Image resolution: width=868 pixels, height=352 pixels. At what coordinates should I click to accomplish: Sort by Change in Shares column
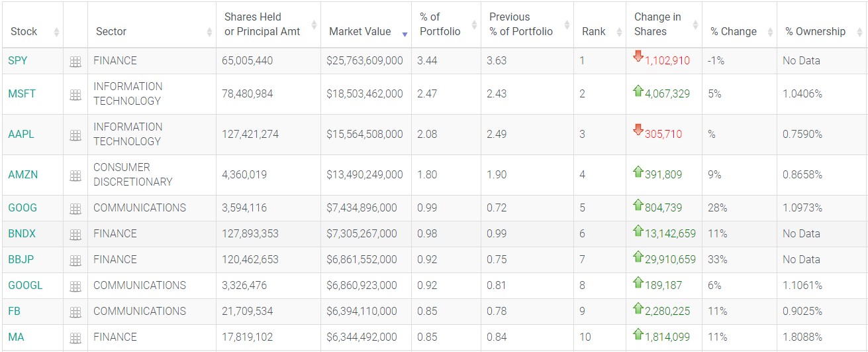[695, 25]
